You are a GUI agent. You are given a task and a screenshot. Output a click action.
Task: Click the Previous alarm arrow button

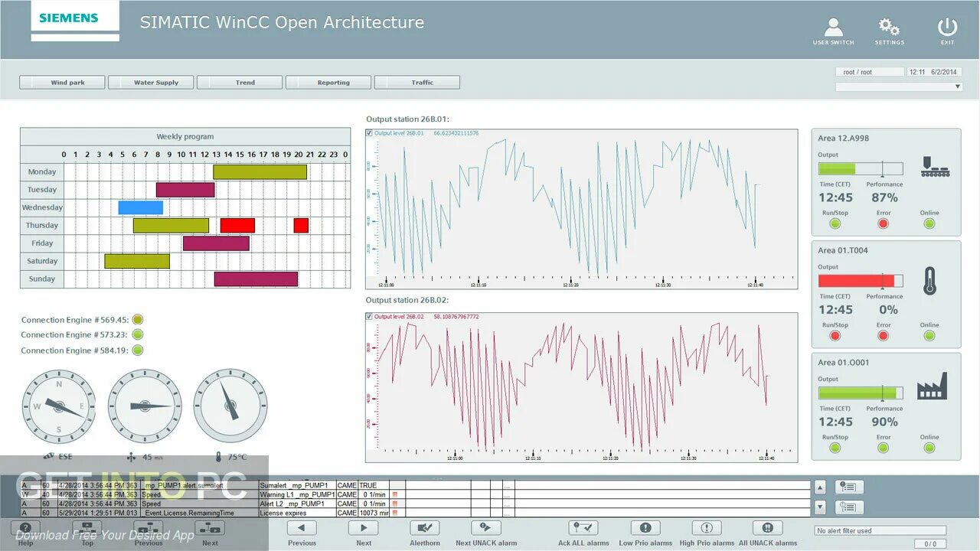coord(302,528)
